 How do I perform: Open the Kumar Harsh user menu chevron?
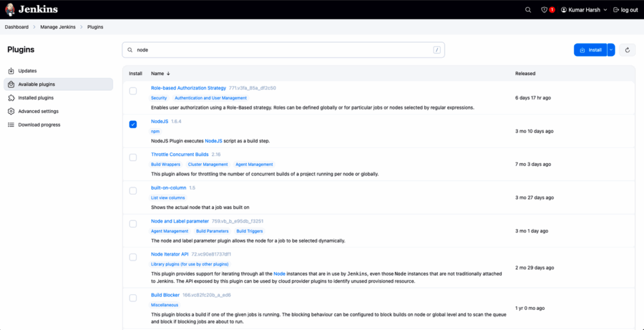pyautogui.click(x=605, y=10)
